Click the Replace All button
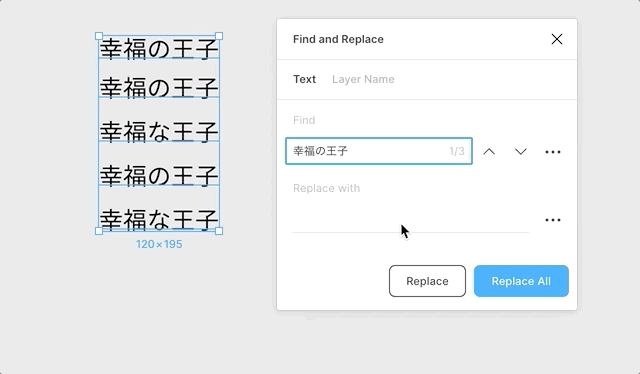The image size is (640, 374). point(521,281)
